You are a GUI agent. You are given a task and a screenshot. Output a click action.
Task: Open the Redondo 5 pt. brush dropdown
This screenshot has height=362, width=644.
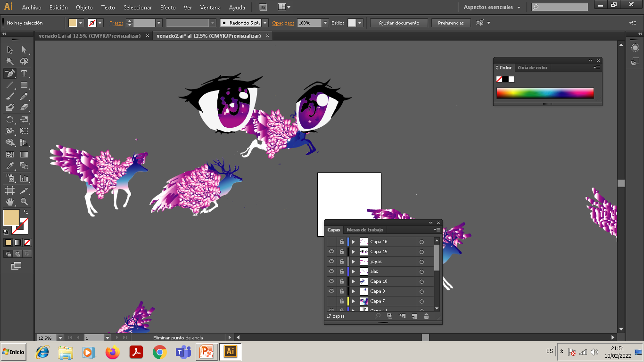coord(264,23)
